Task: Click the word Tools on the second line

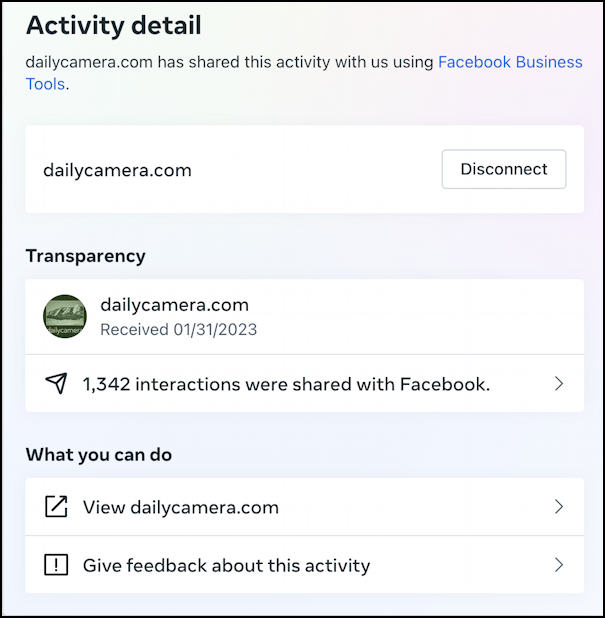Action: (45, 84)
